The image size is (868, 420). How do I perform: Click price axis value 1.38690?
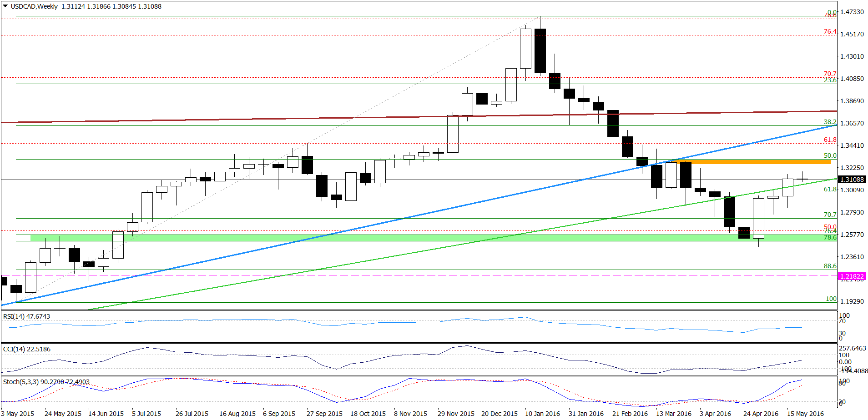pyautogui.click(x=852, y=101)
